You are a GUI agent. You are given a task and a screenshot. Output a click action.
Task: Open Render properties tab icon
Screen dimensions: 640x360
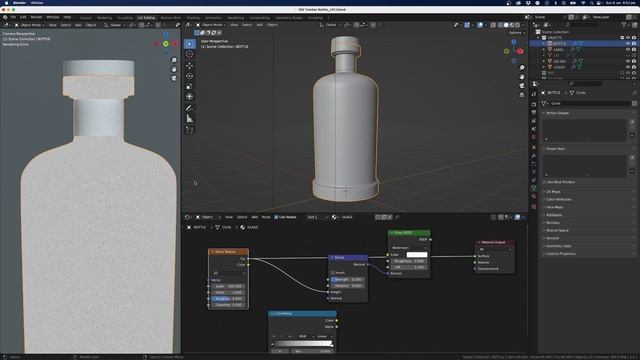coord(534,104)
